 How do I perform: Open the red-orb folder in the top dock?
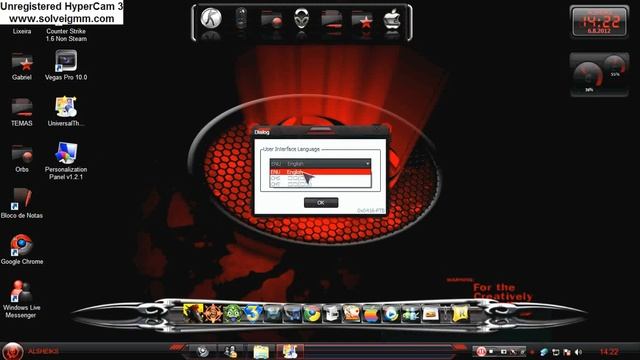271,20
